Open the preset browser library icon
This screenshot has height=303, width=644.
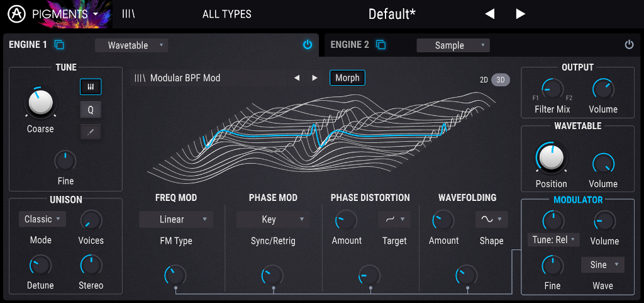click(x=128, y=14)
